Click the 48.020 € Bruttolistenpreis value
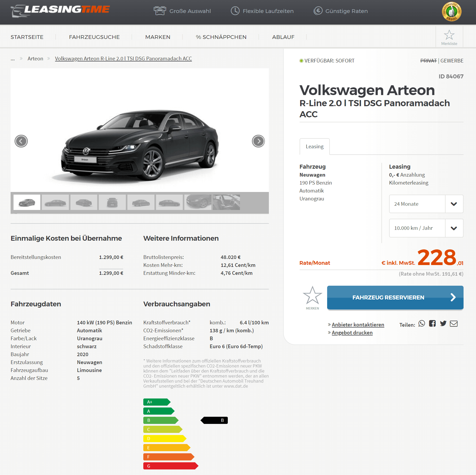The image size is (476, 475). (x=230, y=257)
